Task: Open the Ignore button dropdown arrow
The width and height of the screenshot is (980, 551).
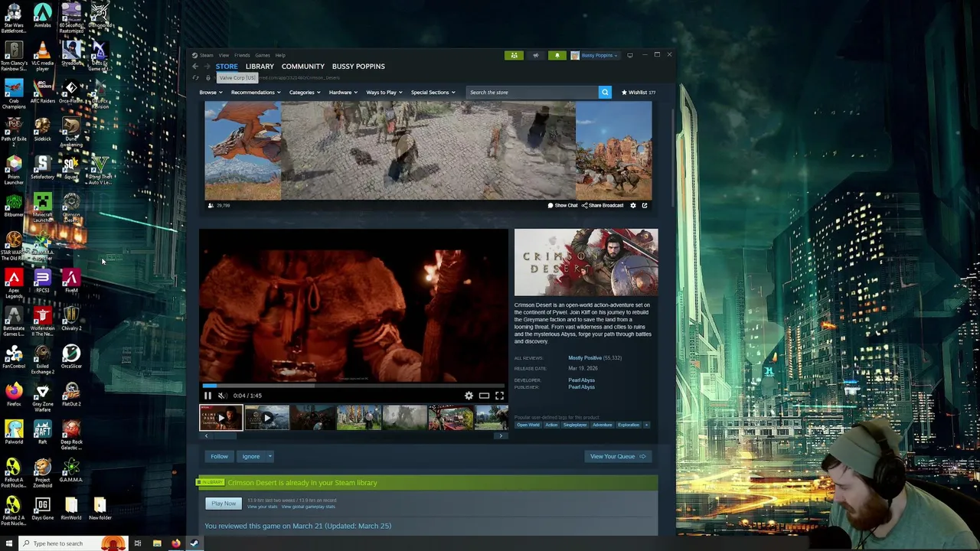Action: (x=269, y=457)
